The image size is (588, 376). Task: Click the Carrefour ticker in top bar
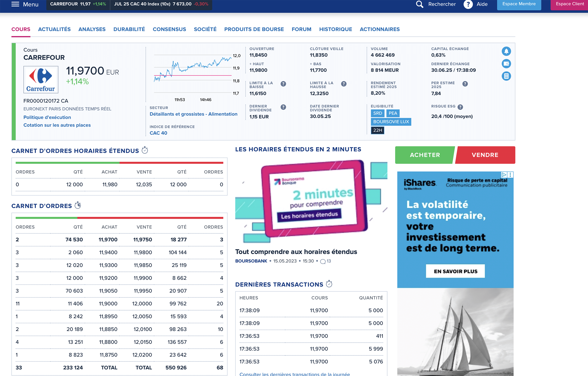[x=78, y=4]
